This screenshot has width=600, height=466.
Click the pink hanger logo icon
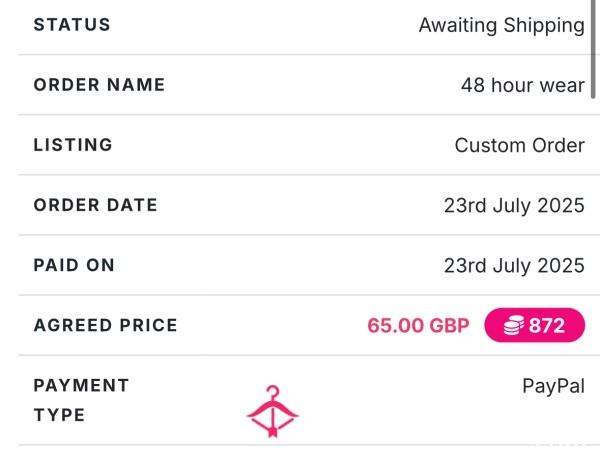272,411
